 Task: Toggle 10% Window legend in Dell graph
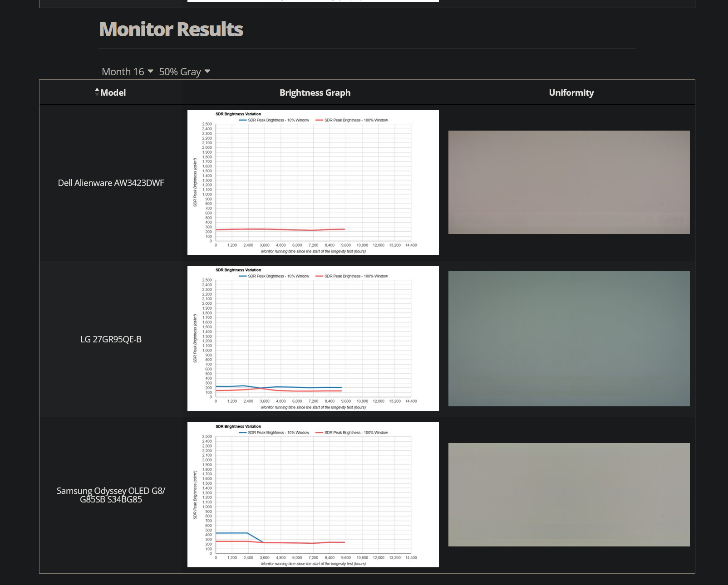[274, 120]
